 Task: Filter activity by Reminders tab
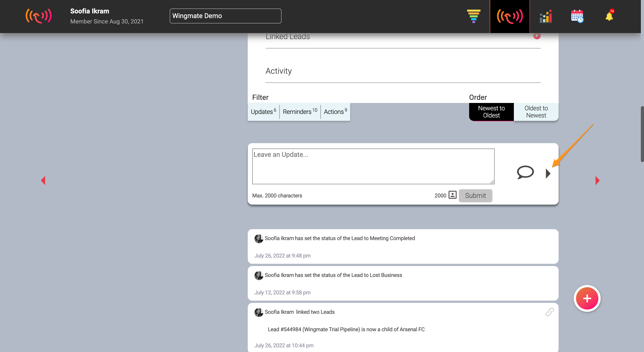pos(300,112)
